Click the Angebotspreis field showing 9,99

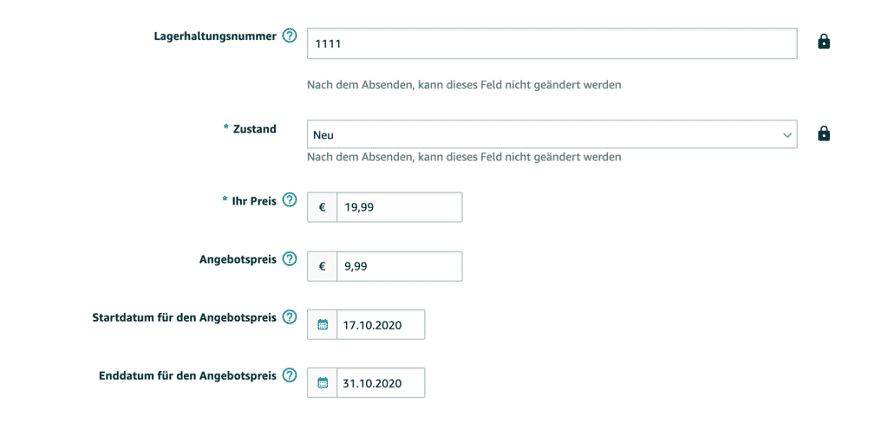pyautogui.click(x=399, y=267)
